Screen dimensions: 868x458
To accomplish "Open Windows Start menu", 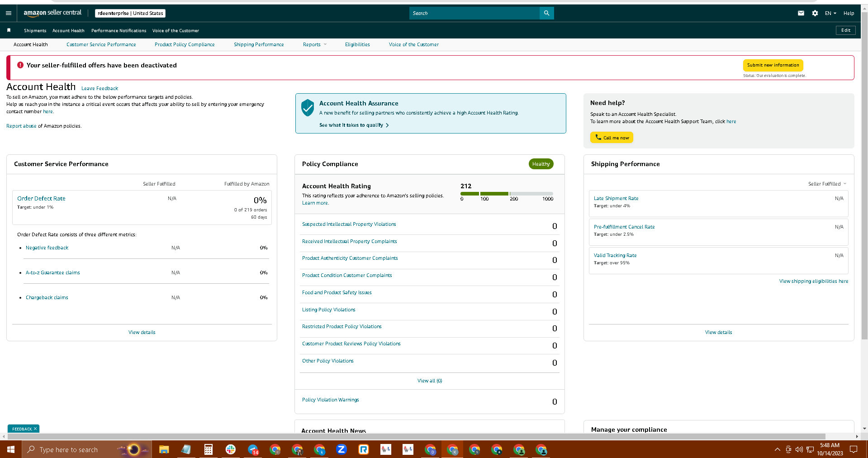I will coord(11,449).
